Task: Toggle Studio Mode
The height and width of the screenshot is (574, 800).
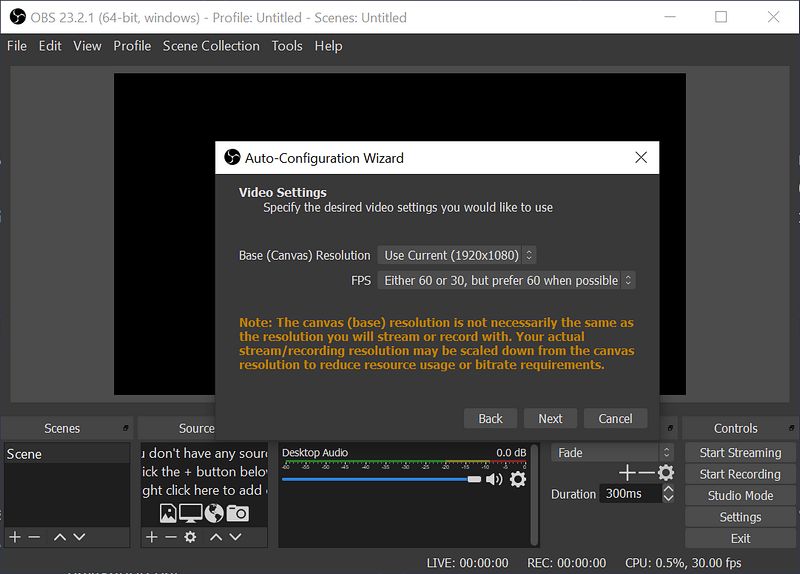Action: tap(740, 495)
